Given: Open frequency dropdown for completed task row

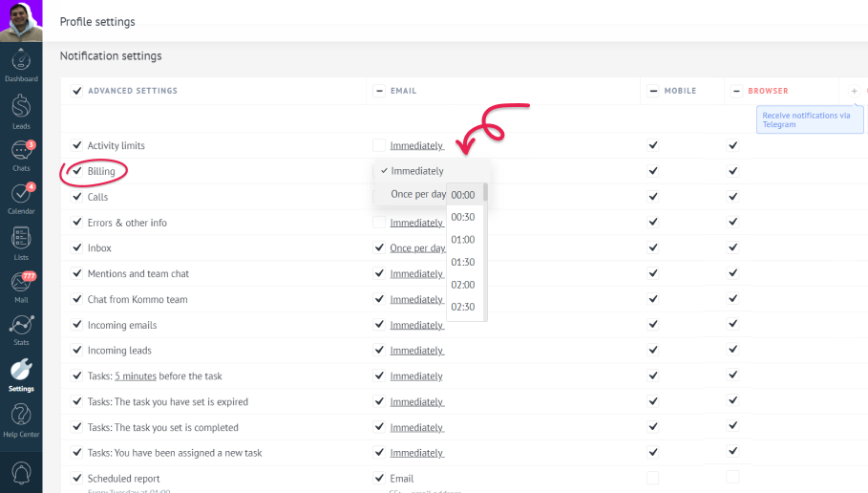Looking at the screenshot, I should point(417,427).
